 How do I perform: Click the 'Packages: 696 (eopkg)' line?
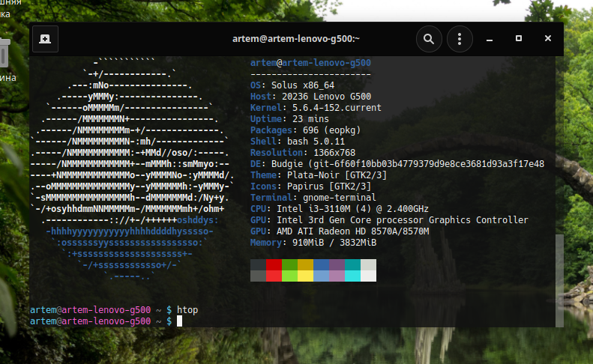pos(306,130)
